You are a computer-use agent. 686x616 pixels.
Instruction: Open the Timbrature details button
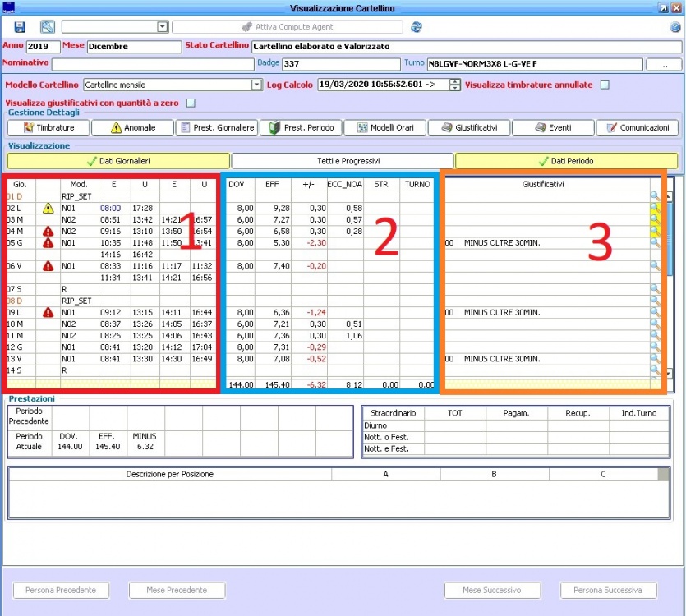pyautogui.click(x=48, y=128)
